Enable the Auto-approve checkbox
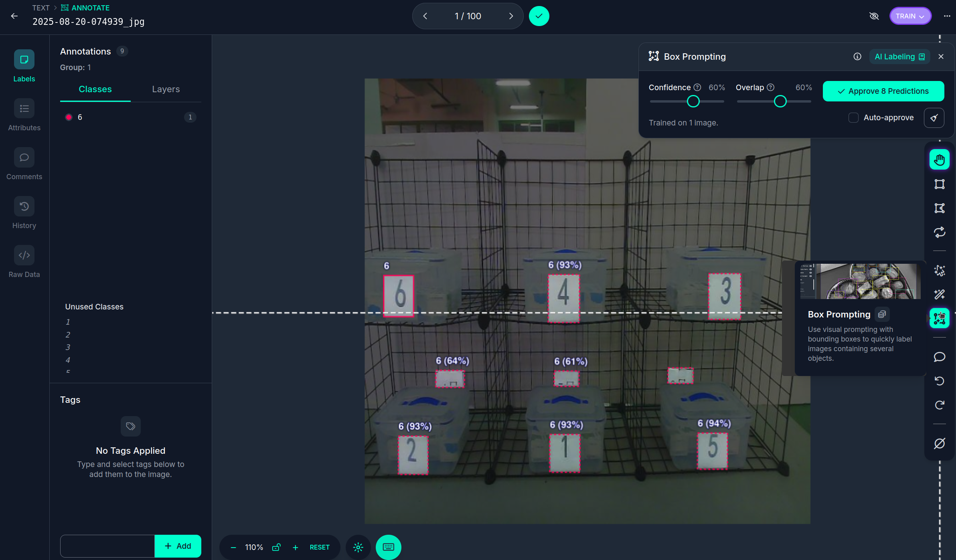 click(x=853, y=117)
